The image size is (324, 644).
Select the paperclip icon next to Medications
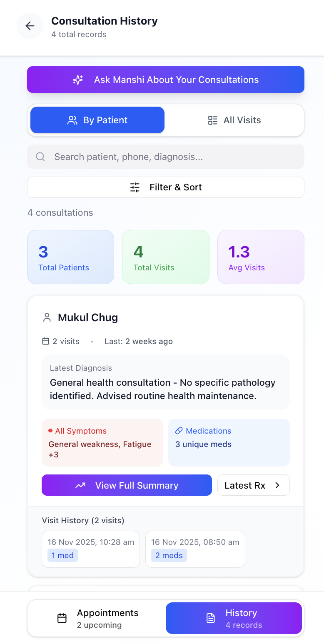point(179,431)
